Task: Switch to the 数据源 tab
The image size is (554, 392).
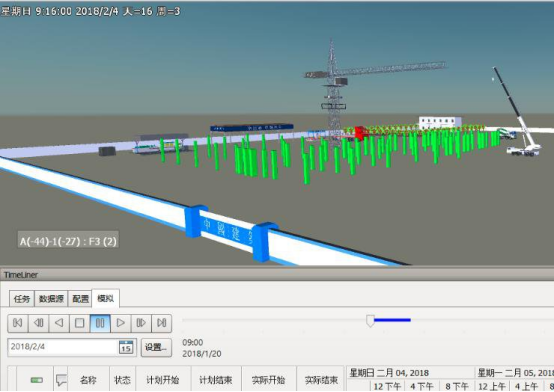Action: pyautogui.click(x=51, y=299)
